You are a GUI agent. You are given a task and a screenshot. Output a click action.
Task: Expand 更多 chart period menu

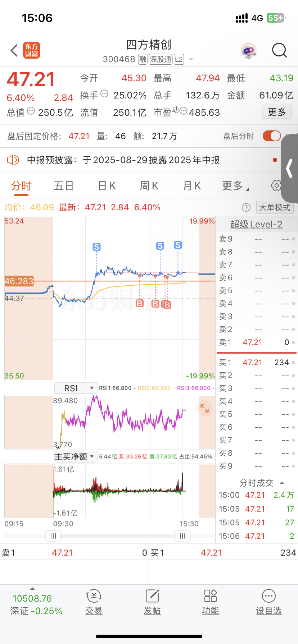pos(235,186)
